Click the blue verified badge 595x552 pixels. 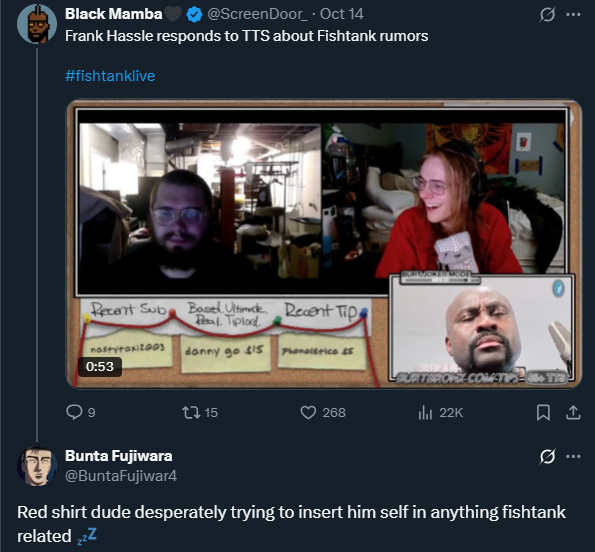(194, 15)
